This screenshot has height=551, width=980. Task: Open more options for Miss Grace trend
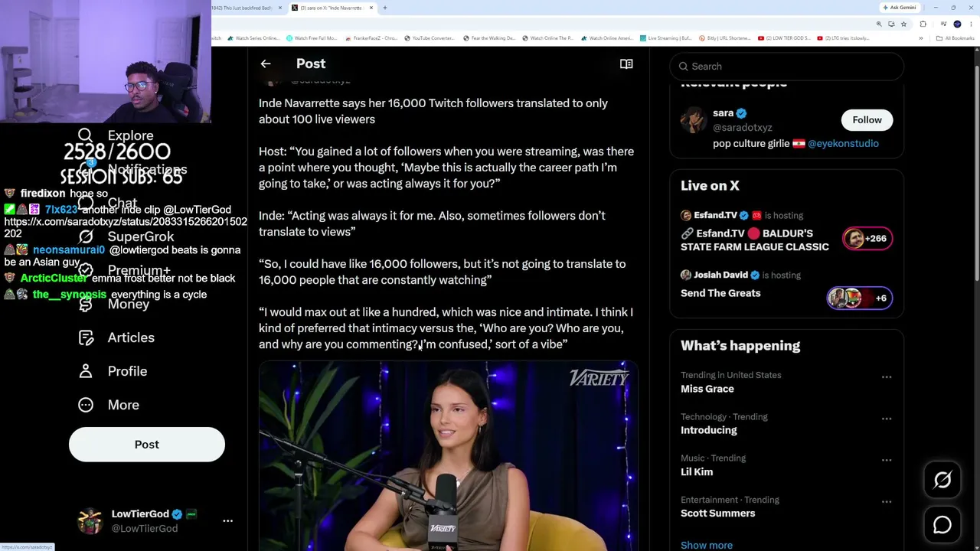click(x=887, y=377)
